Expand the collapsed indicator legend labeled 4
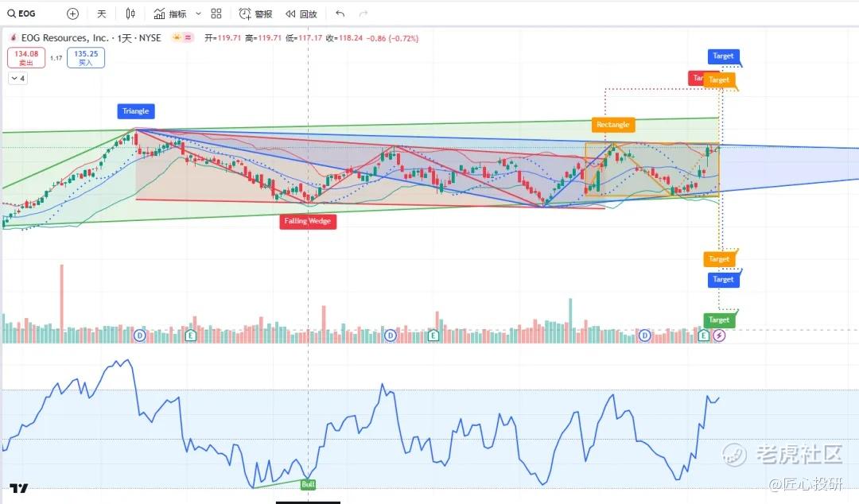 pyautogui.click(x=18, y=79)
